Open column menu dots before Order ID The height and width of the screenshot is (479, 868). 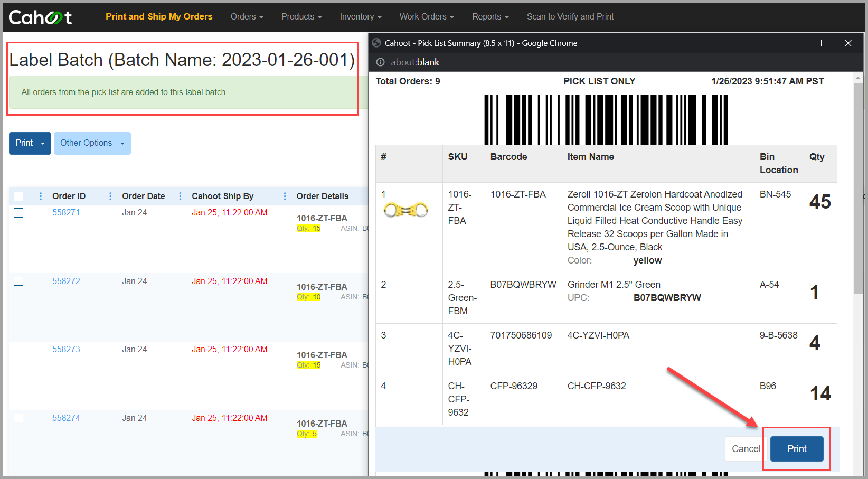(x=41, y=196)
